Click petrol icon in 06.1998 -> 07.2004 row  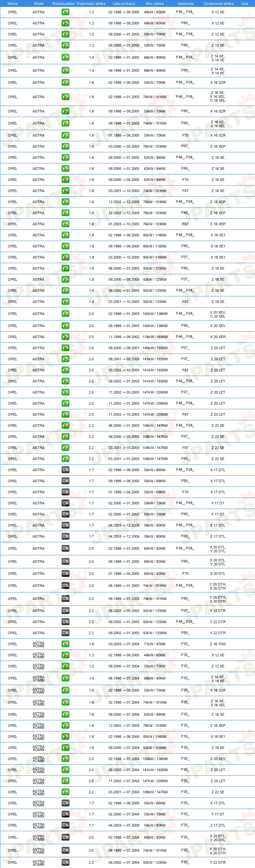point(65,678)
